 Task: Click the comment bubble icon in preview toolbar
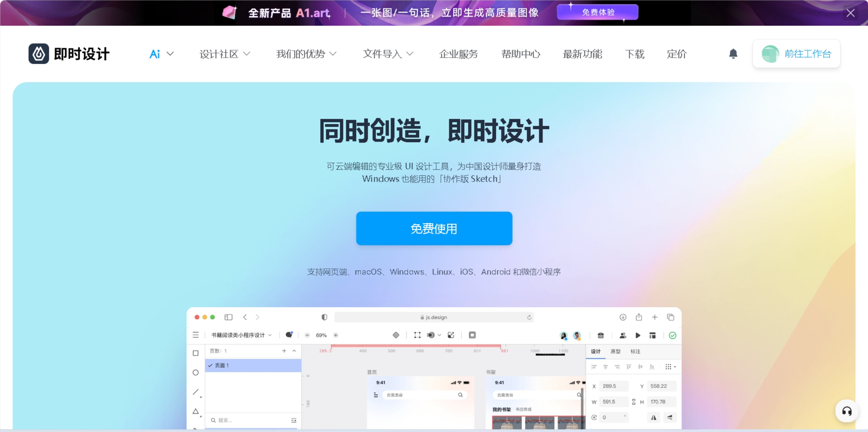289,335
